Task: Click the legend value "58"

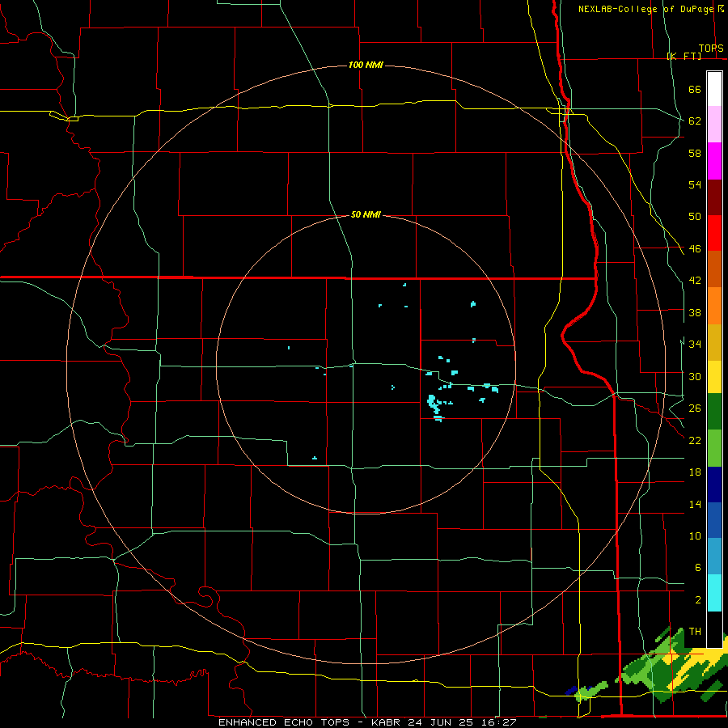Action: pyautogui.click(x=695, y=153)
